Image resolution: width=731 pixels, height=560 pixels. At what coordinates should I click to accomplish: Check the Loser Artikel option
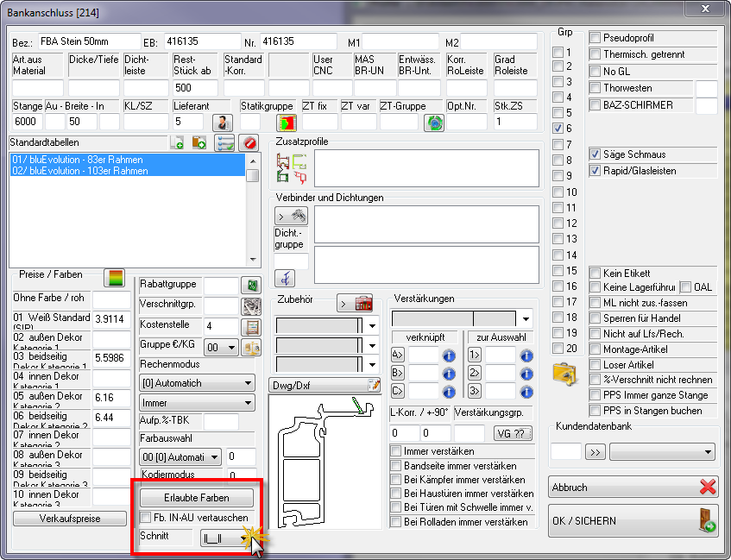pos(595,365)
